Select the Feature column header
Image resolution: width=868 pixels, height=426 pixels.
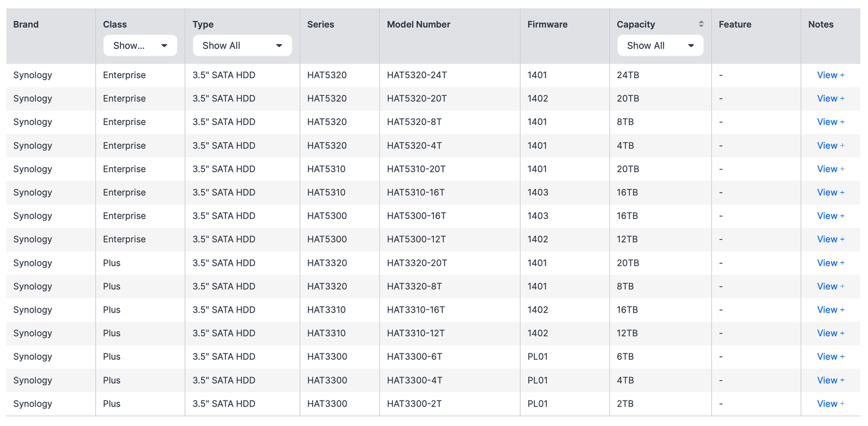pos(735,24)
